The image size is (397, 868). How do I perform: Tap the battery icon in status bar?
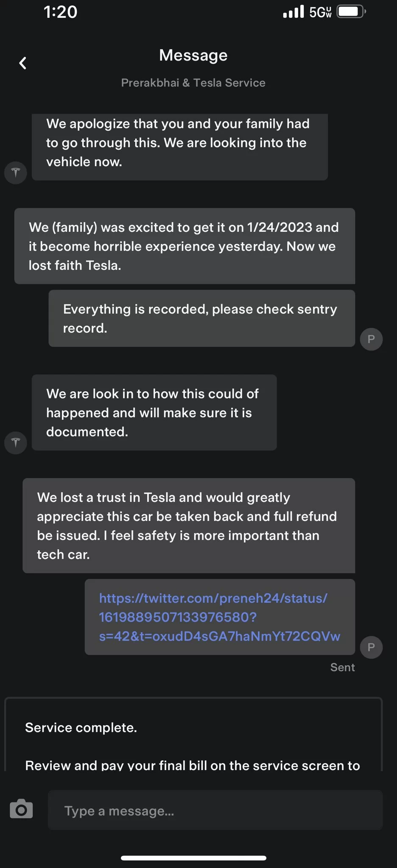click(x=351, y=11)
